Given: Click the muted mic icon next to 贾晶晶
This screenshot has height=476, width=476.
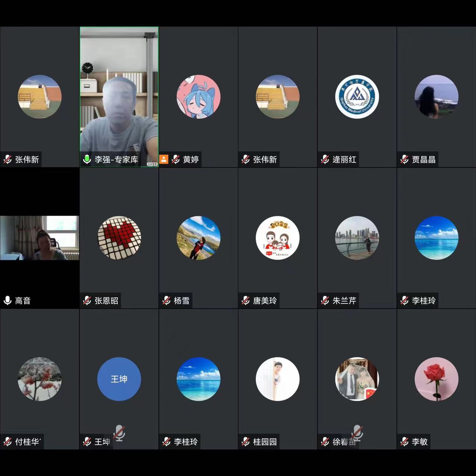Looking at the screenshot, I should [405, 160].
